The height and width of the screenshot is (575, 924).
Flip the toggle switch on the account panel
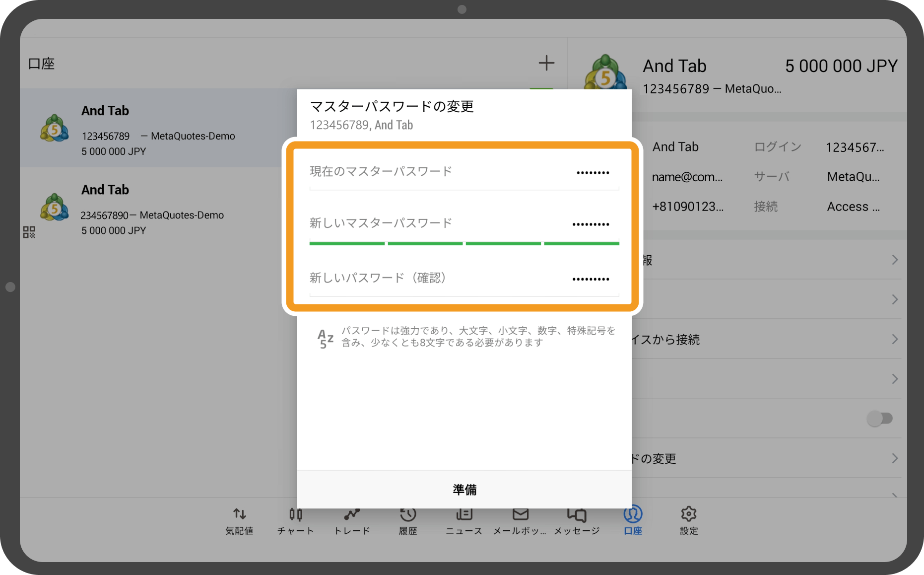(x=879, y=419)
